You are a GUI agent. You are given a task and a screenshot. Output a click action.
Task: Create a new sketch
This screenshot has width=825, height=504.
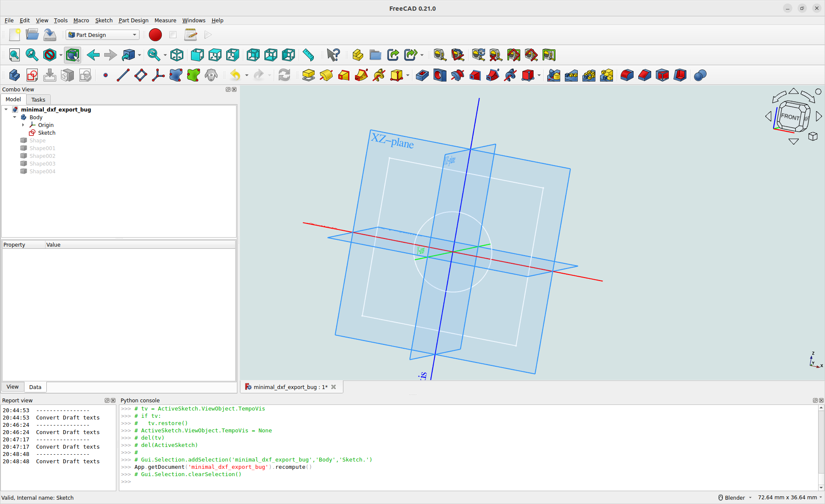(x=32, y=75)
